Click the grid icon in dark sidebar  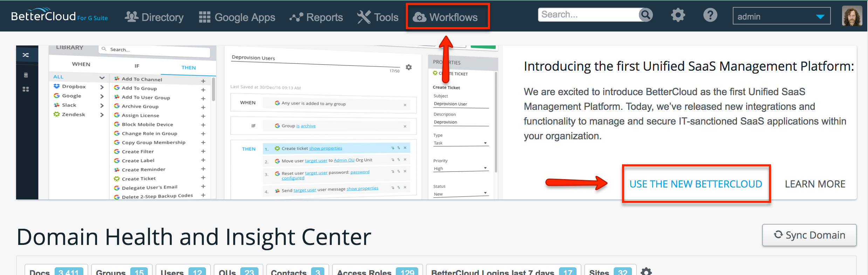[26, 89]
